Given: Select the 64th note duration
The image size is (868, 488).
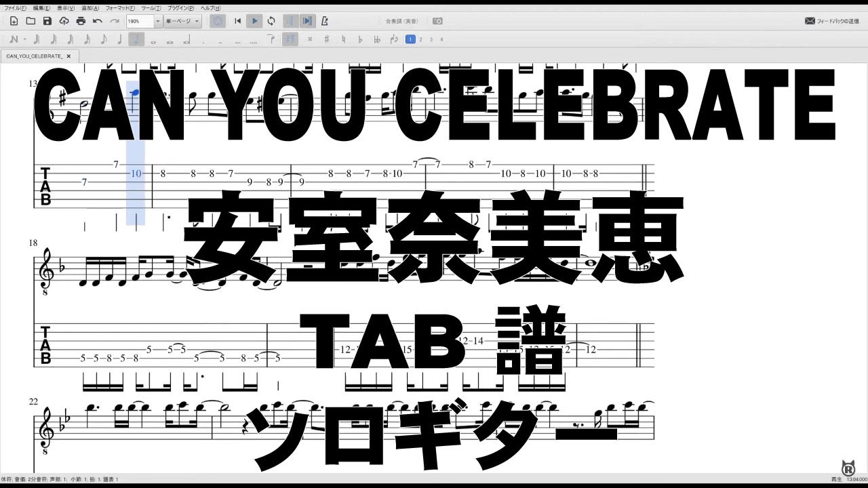Looking at the screenshot, I should [54, 39].
